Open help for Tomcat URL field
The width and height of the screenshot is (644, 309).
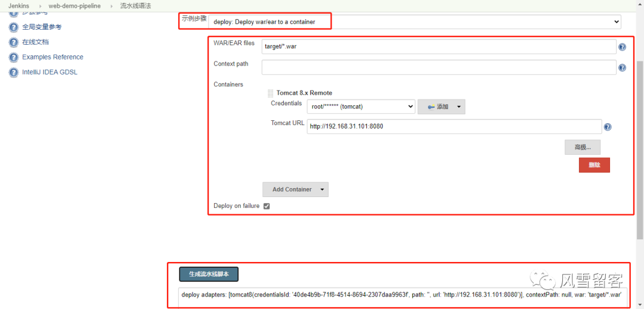click(x=608, y=127)
